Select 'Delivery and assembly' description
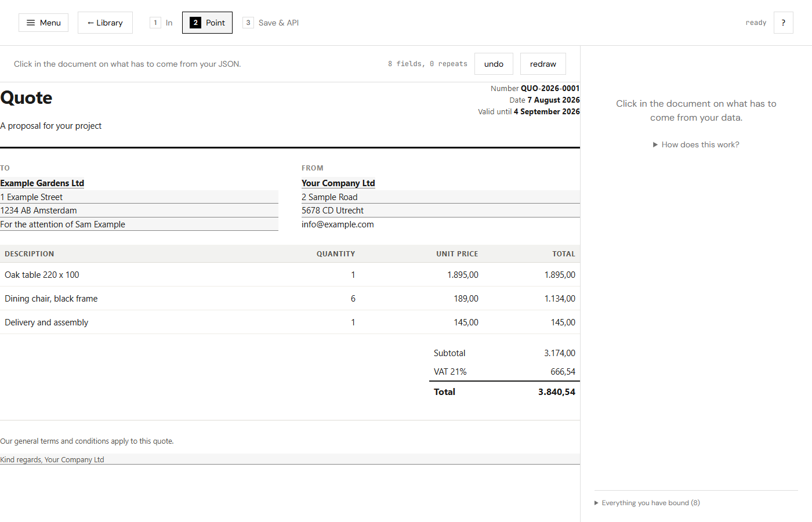 click(x=46, y=322)
